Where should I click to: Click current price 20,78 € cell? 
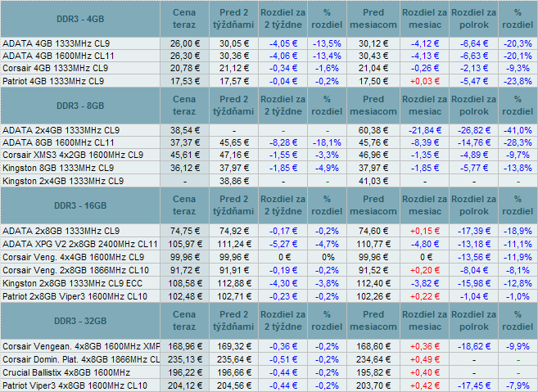tap(184, 68)
